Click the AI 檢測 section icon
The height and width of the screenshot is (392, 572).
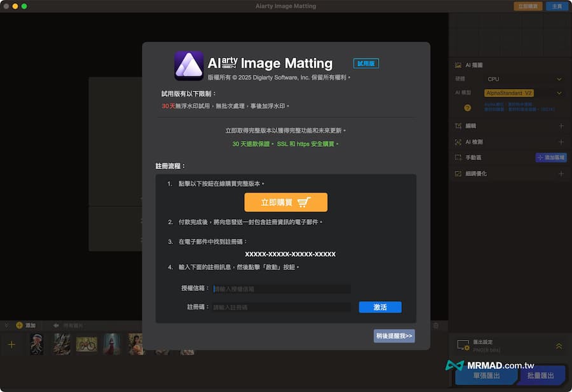pyautogui.click(x=458, y=141)
